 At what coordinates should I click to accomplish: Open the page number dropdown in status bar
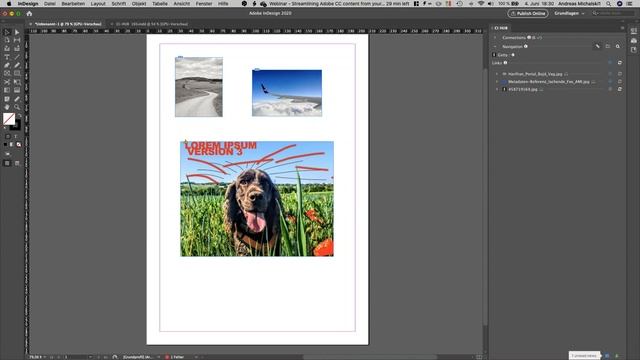point(90,357)
